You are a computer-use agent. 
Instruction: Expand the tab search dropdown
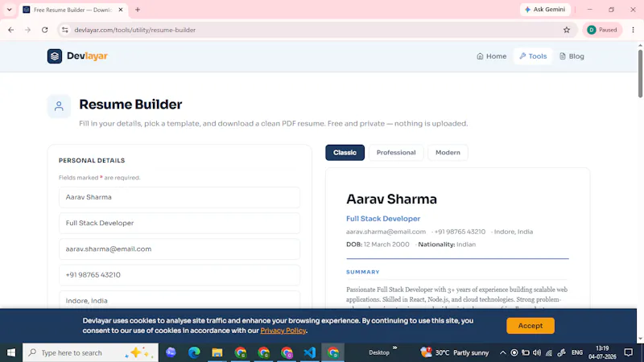pyautogui.click(x=9, y=10)
